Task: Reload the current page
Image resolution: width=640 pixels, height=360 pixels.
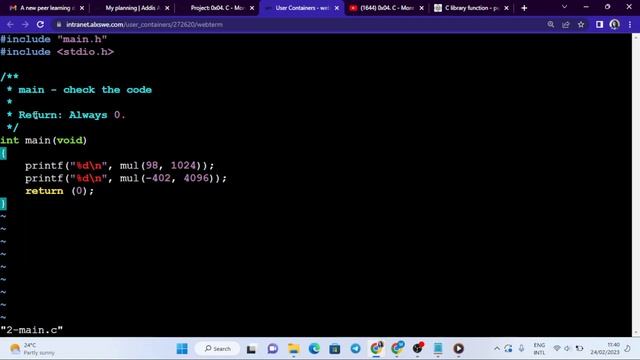Action: coord(40,24)
